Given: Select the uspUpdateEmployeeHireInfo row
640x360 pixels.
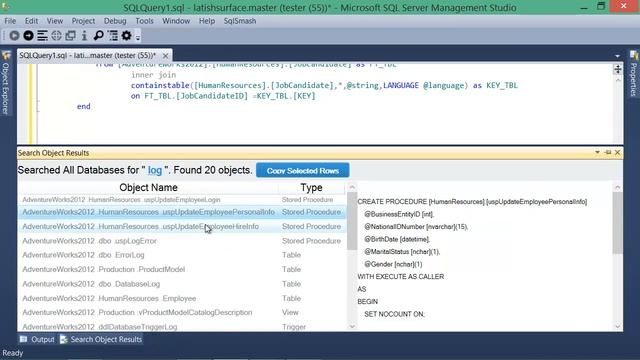Looking at the screenshot, I should point(182,227).
